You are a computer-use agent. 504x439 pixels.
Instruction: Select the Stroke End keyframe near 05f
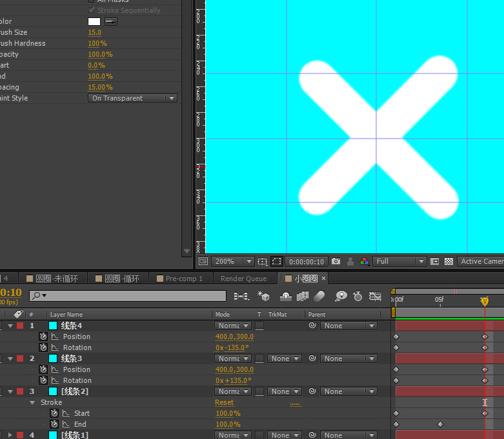pos(440,425)
